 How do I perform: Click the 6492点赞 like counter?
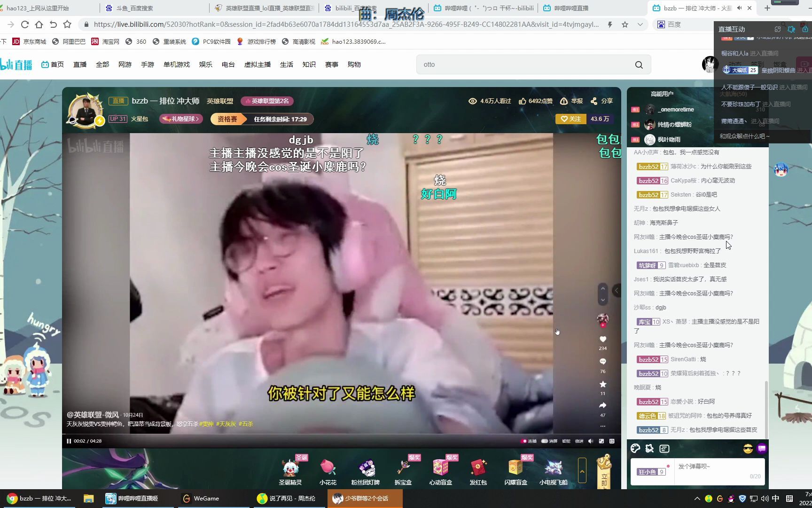(536, 101)
